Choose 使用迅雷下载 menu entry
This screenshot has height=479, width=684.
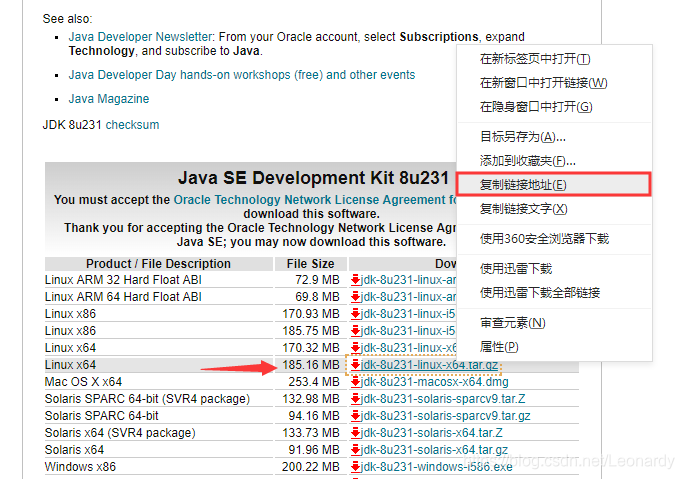pos(554,269)
